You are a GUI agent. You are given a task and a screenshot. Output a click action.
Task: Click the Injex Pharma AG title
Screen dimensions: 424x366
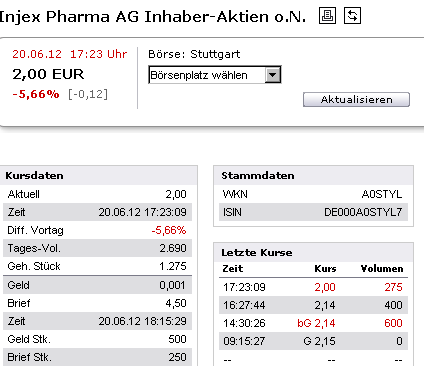click(x=152, y=16)
